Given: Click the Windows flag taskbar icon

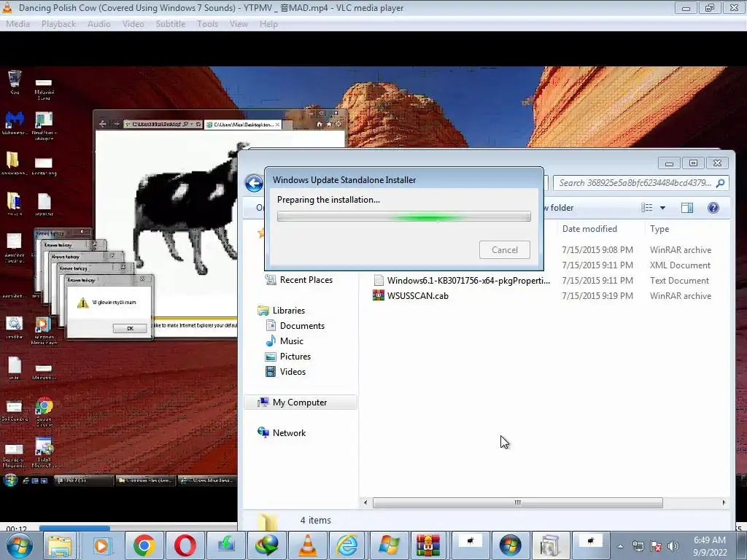Looking at the screenshot, I should click(x=388, y=545).
